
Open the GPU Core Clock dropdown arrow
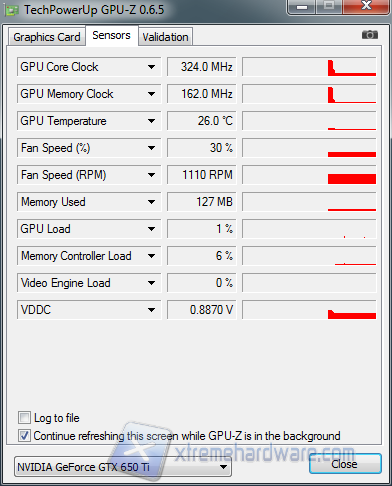tap(151, 67)
